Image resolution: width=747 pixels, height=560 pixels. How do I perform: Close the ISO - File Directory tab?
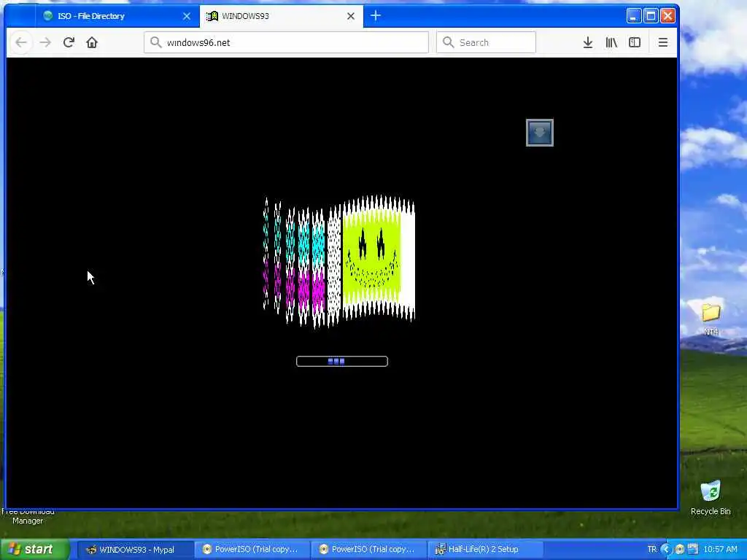coord(187,16)
